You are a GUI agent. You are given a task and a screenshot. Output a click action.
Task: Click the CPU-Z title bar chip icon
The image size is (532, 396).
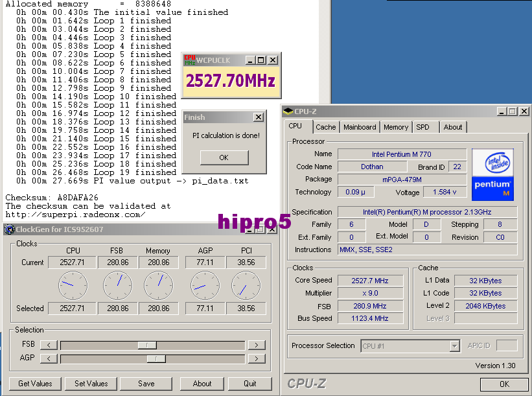[x=288, y=111]
